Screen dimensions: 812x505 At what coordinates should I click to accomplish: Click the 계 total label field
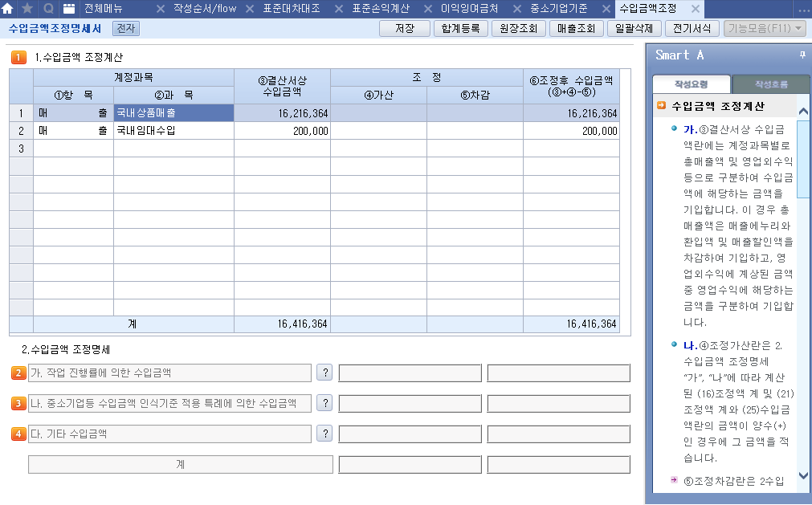pos(180,464)
